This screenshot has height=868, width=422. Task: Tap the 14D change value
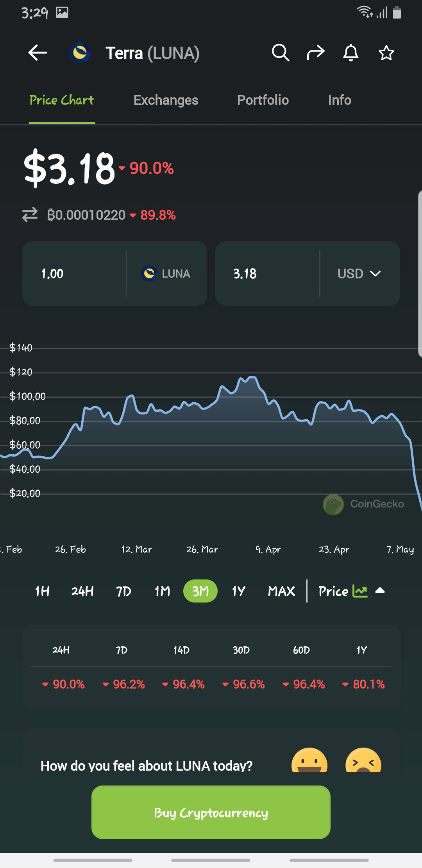coord(183,684)
